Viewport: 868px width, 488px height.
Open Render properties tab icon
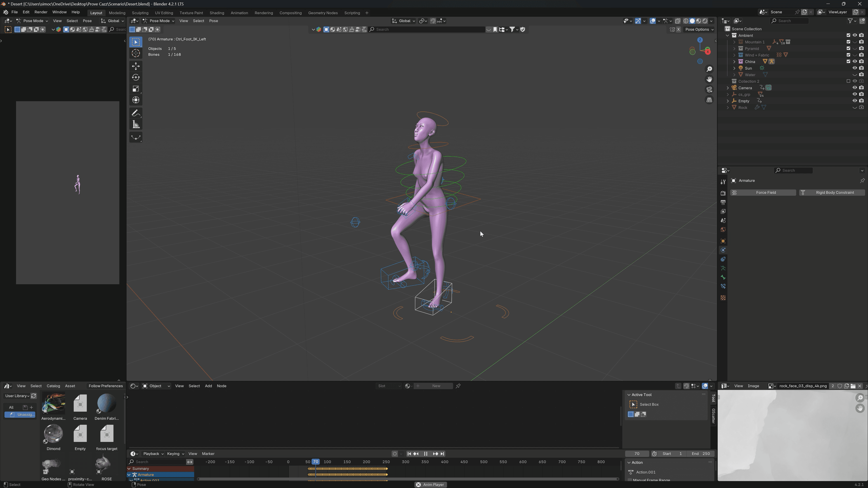coord(723,193)
